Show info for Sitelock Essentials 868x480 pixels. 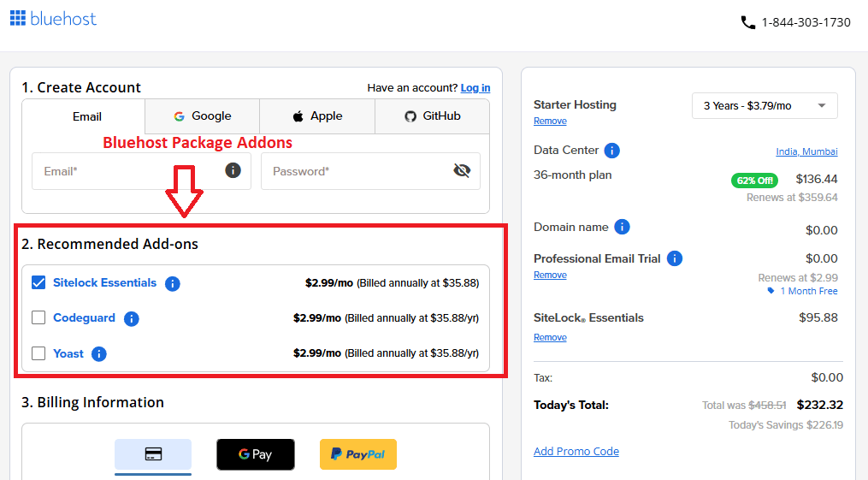pos(173,283)
